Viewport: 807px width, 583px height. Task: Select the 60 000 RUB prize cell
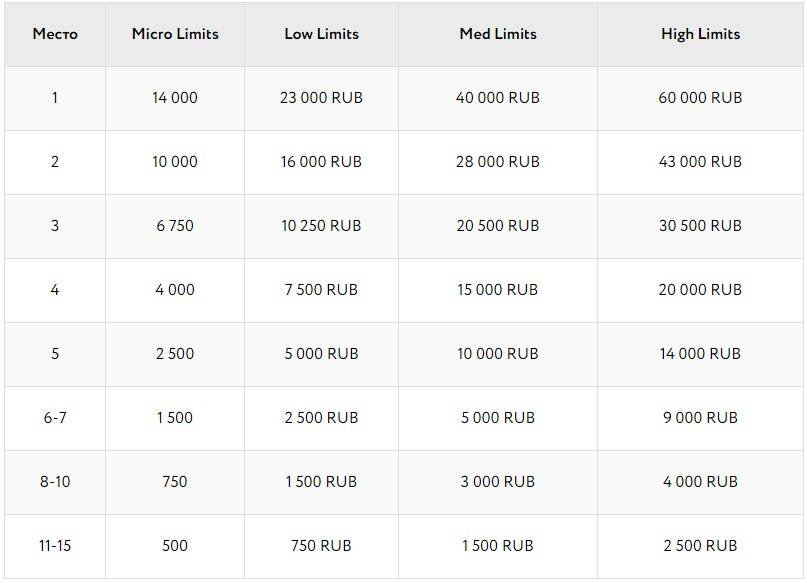700,98
